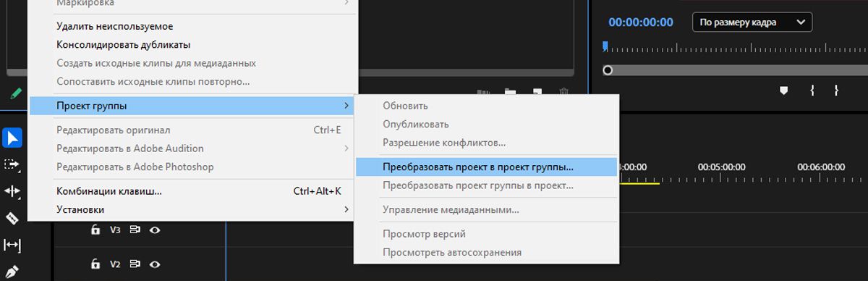Click the blue 00:00:00:00 timecode field
The image size is (868, 281).
641,22
